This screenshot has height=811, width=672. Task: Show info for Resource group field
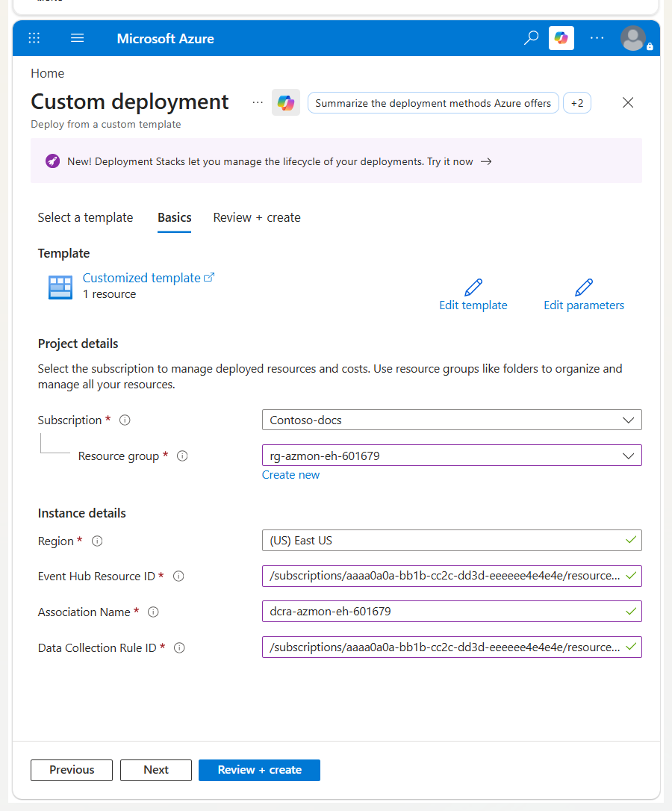pos(182,456)
